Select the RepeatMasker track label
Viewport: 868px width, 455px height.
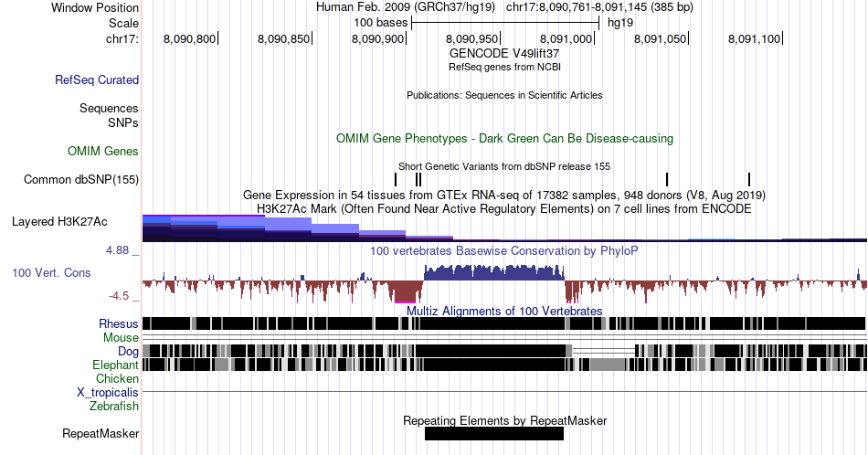pyautogui.click(x=101, y=433)
